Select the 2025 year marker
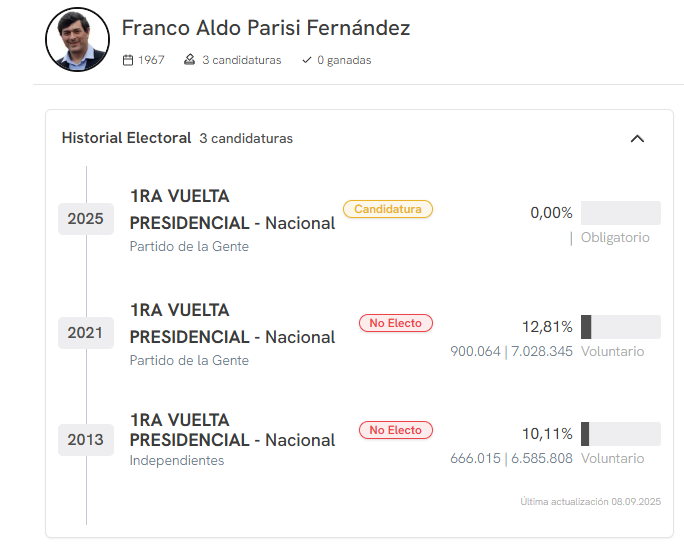This screenshot has height=545, width=684. coord(86,218)
